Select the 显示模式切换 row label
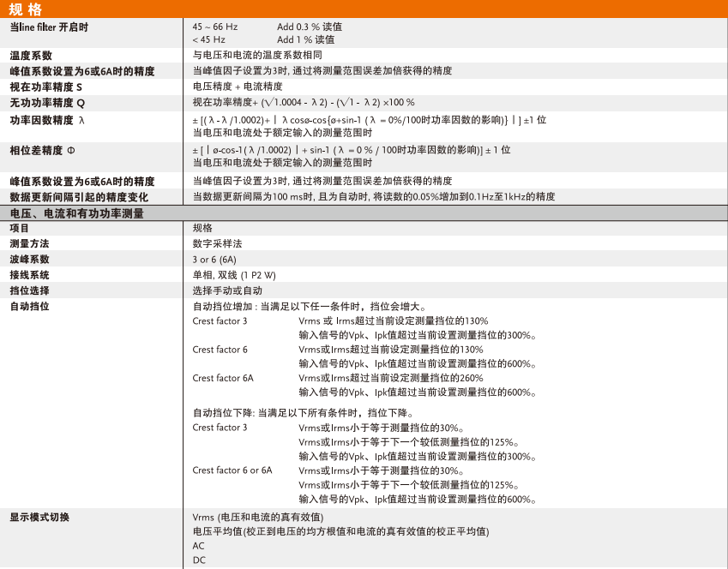The image size is (728, 569). [x=39, y=518]
